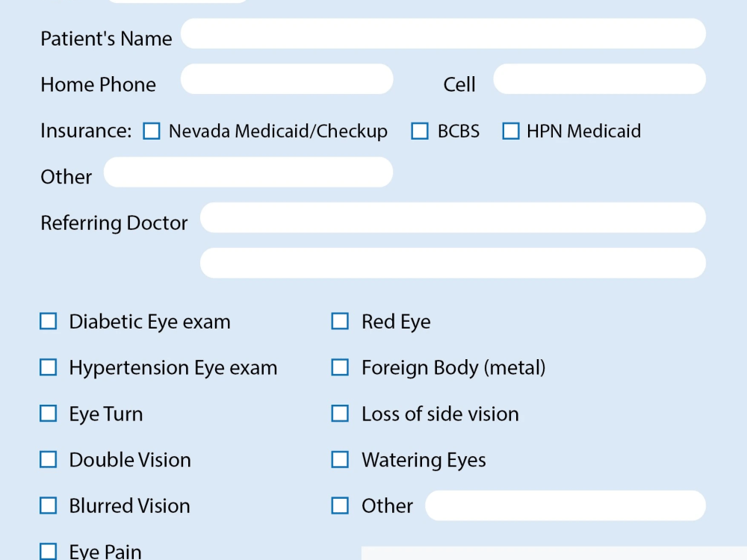Check the Red Eye box
This screenshot has width=747, height=560.
tap(340, 321)
